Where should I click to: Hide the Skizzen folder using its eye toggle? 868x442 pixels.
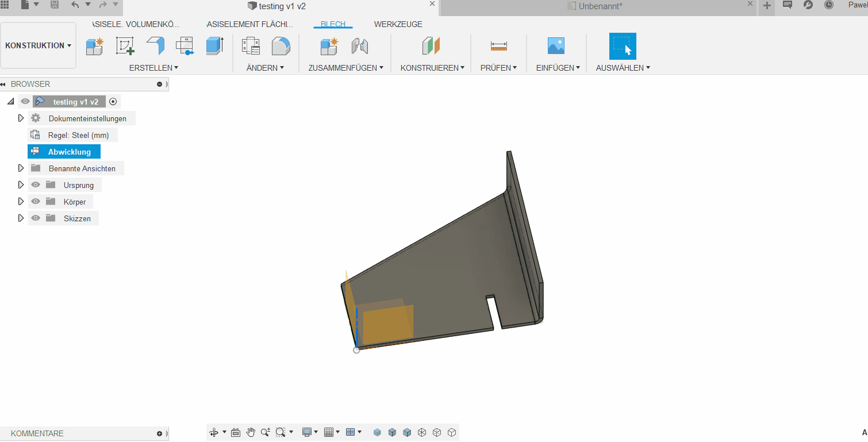[x=35, y=218]
